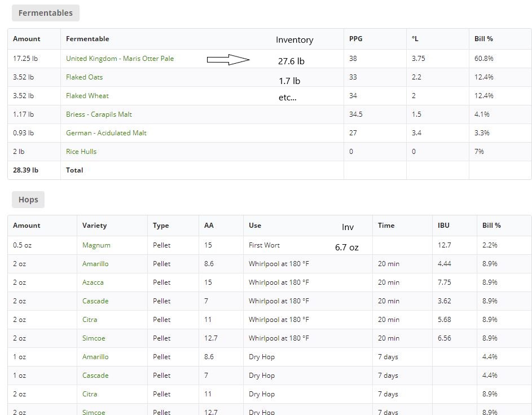Image resolution: width=532 pixels, height=415 pixels.
Task: Select the °L column header
Action: click(x=415, y=39)
